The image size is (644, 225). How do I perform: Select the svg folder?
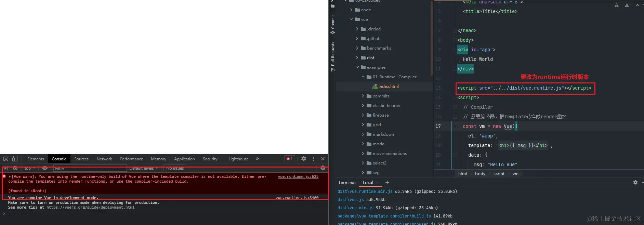(x=376, y=173)
